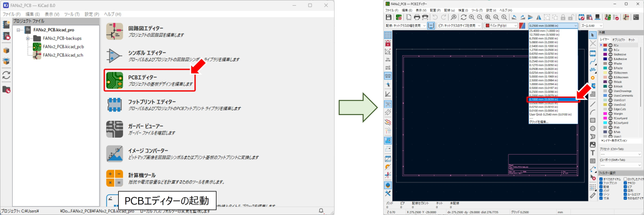Click the notification bell in KiCad status bar

[x=321, y=210]
